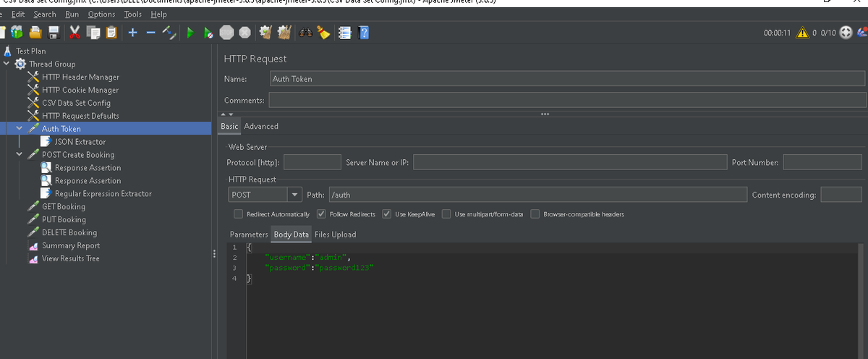This screenshot has width=868, height=359.
Task: Select the Basic tab
Action: point(229,126)
